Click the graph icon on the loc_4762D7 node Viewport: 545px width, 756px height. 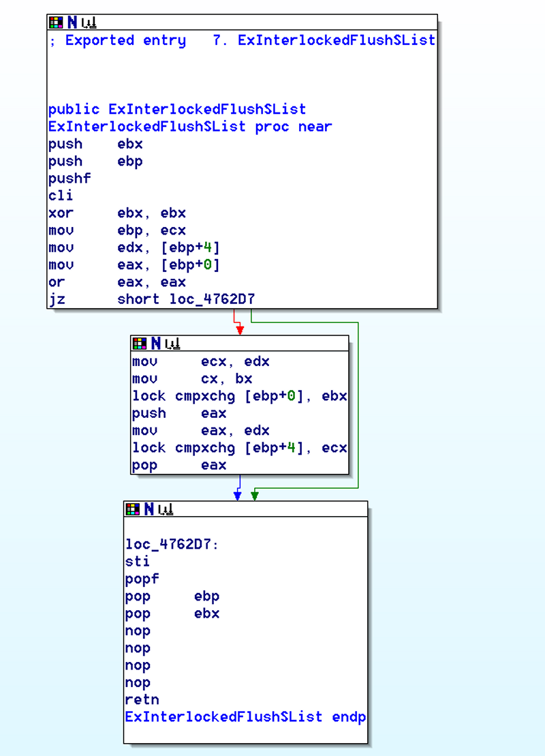pyautogui.click(x=166, y=509)
